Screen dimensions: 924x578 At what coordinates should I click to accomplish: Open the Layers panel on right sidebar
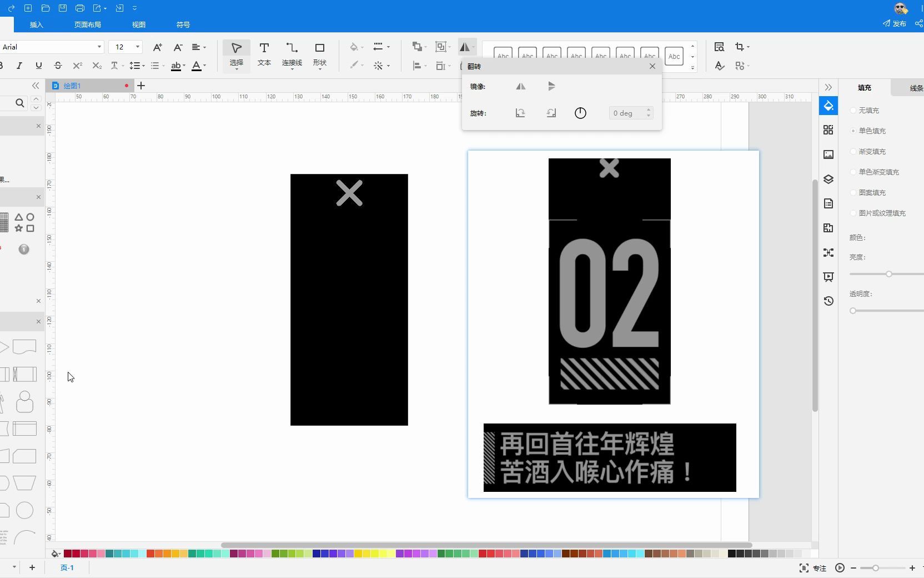click(828, 180)
